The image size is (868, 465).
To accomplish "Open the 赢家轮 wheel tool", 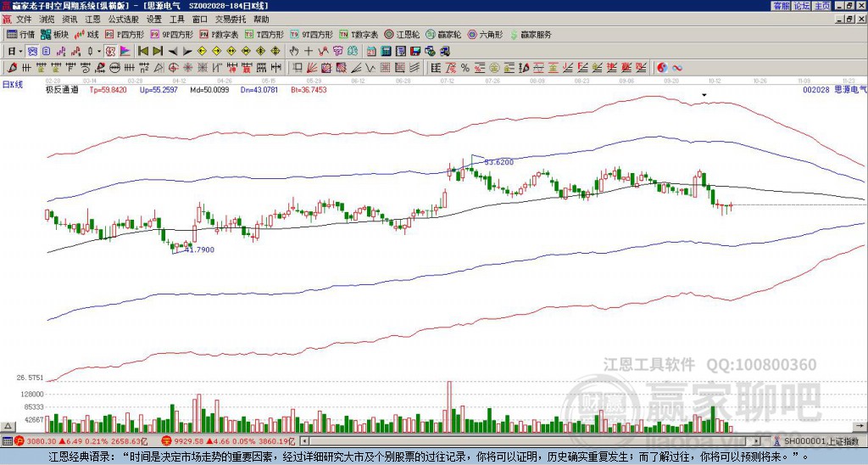I will pos(444,34).
